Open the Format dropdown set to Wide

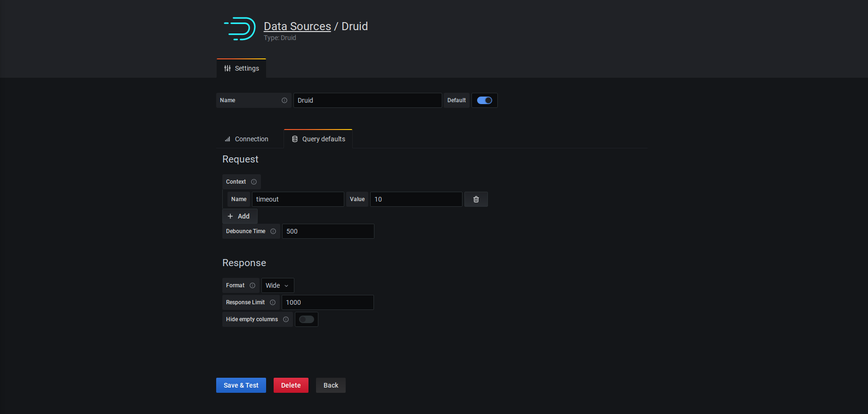pyautogui.click(x=277, y=285)
